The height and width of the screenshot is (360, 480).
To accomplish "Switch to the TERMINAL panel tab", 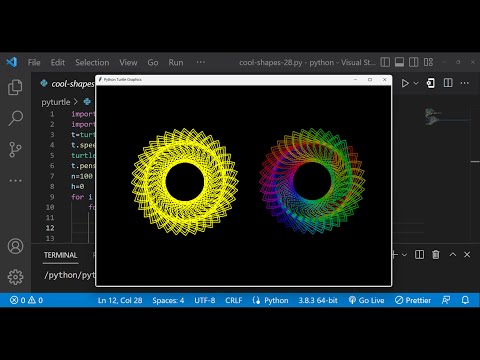I will click(60, 255).
